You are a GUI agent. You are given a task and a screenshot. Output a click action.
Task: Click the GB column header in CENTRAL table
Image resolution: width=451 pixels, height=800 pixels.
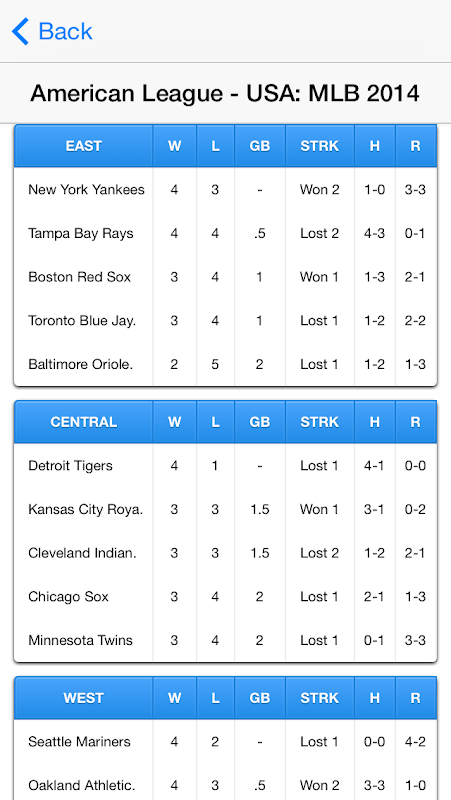(x=260, y=422)
